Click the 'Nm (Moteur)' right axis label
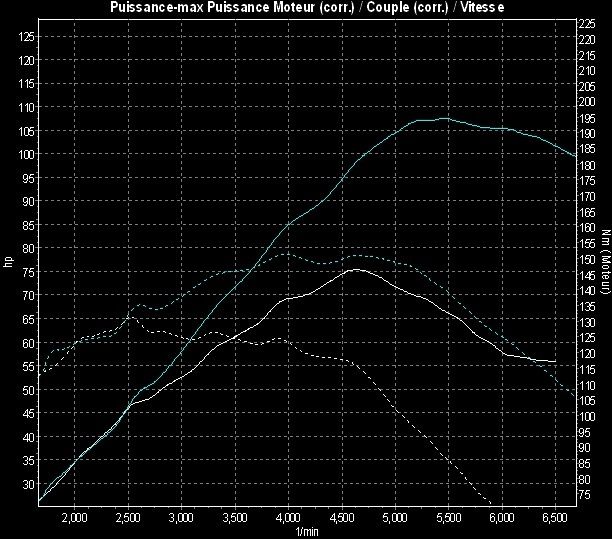Screen dimensions: 612x539 coord(604,262)
